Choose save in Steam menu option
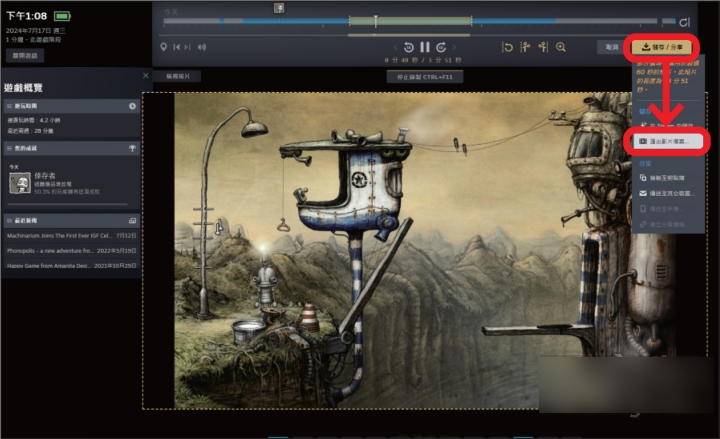 (667, 125)
